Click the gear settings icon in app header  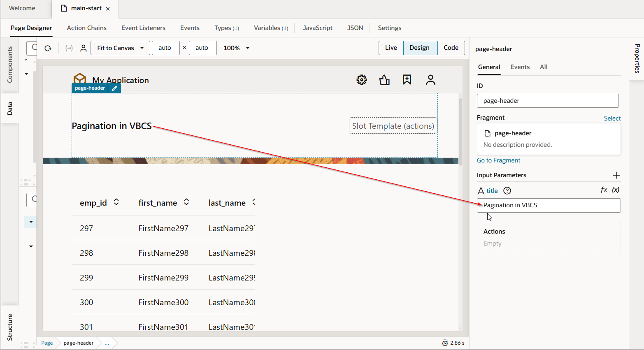(361, 80)
